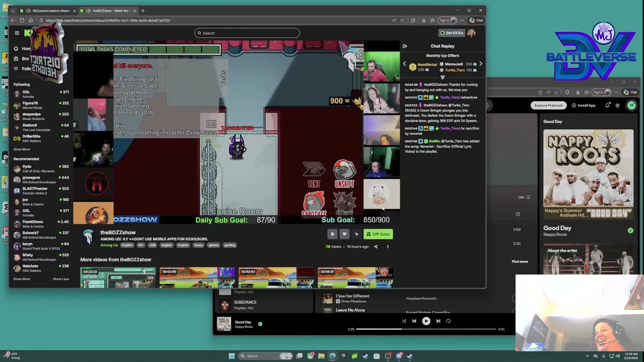Toggle shuffle in Spotify player
This screenshot has height=362, width=644.
pos(404,321)
